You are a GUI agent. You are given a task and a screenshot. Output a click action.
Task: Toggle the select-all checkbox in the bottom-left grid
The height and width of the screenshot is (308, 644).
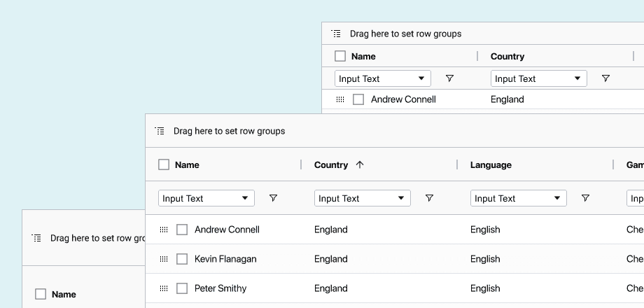click(x=41, y=294)
